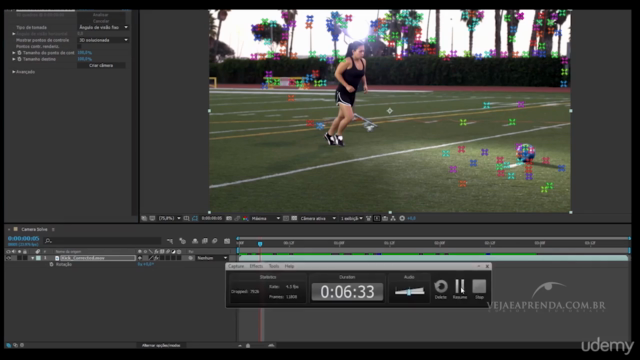Click the primary viewer monitor icon
640x360 pixels.
(x=152, y=218)
